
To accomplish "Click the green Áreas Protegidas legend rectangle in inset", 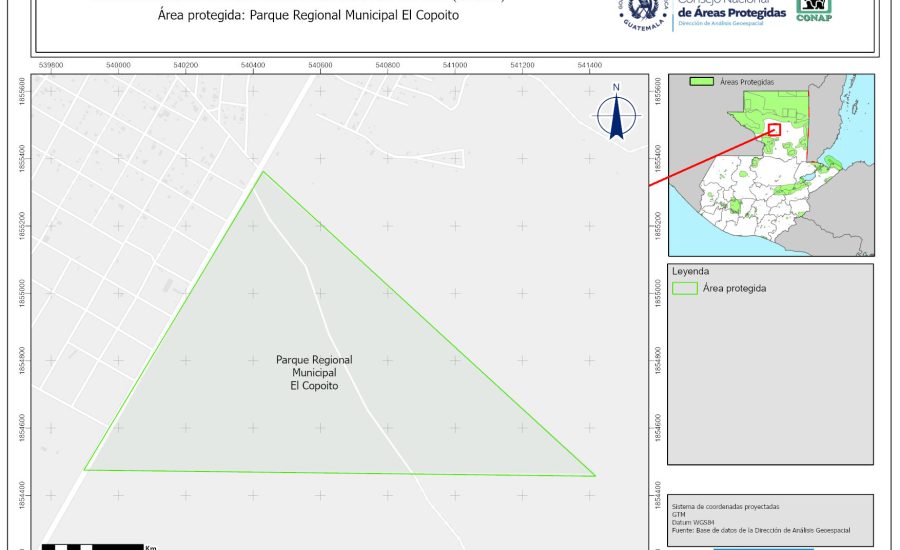I will pos(703,81).
